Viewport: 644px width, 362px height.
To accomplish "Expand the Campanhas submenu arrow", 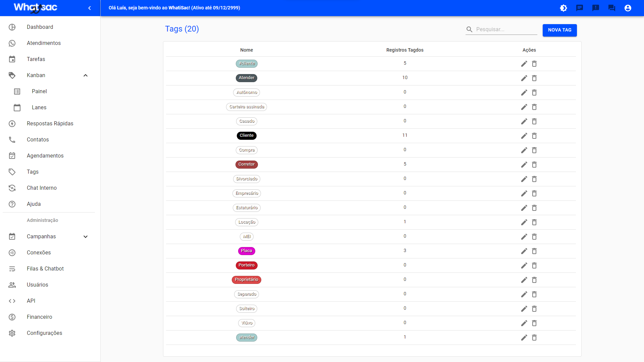I will (x=86, y=237).
